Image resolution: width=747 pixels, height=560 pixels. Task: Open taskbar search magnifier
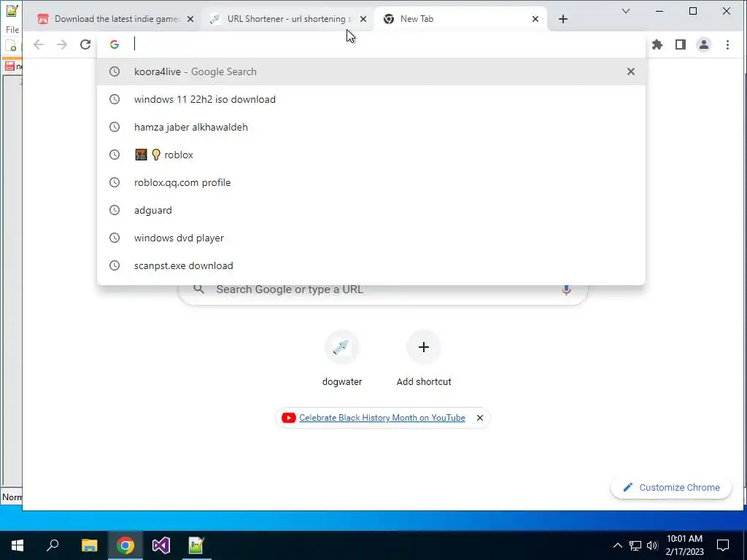(53, 545)
